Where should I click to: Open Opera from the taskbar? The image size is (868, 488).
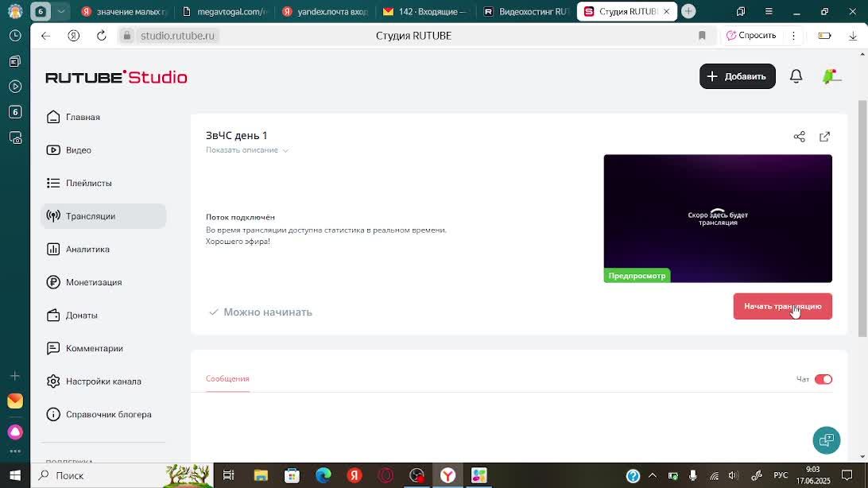coord(386,475)
